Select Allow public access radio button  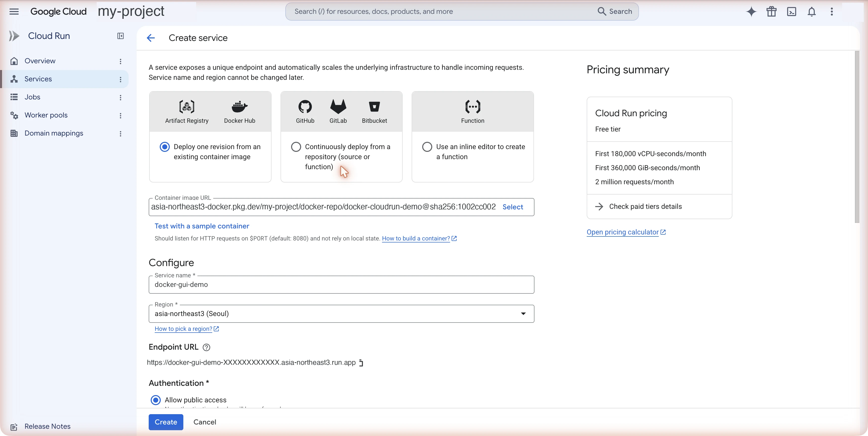(155, 400)
